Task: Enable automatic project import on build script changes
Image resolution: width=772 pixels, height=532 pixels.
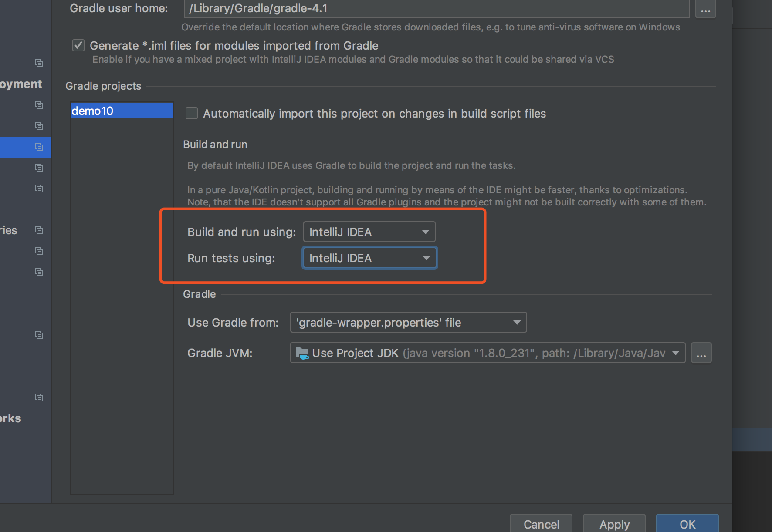Action: pyautogui.click(x=191, y=113)
